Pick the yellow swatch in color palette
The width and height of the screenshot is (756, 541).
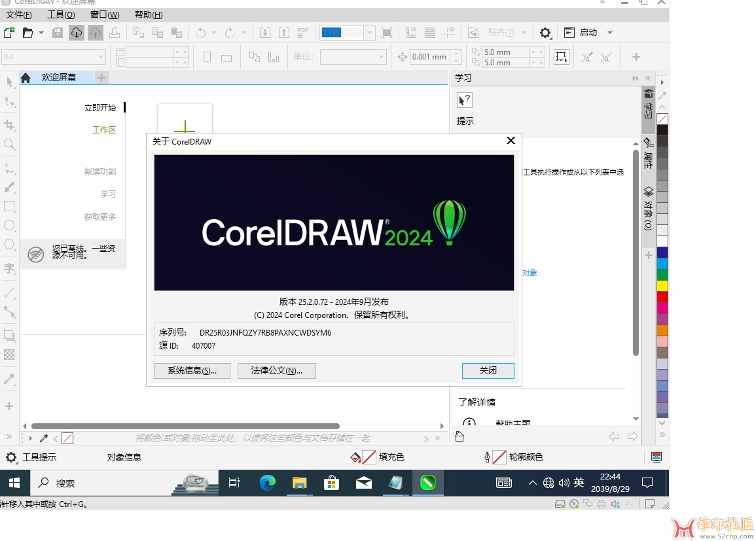coord(662,286)
